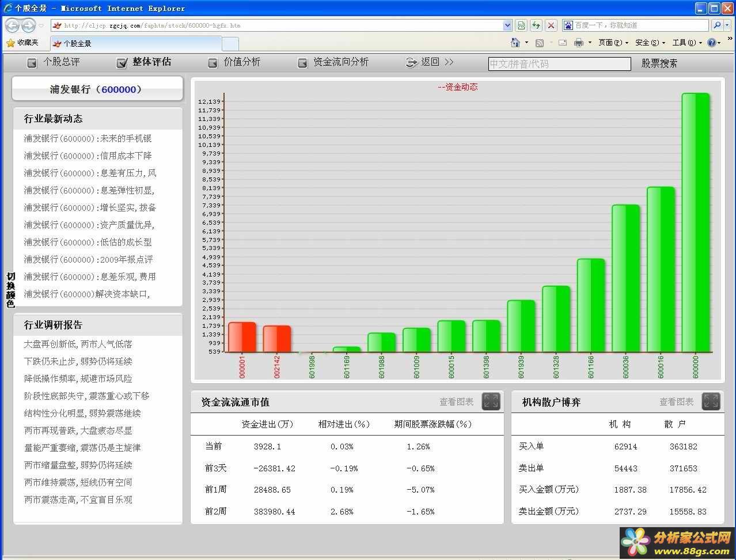Click 查看图表 in 机构散户博弈 panel

coord(677,402)
